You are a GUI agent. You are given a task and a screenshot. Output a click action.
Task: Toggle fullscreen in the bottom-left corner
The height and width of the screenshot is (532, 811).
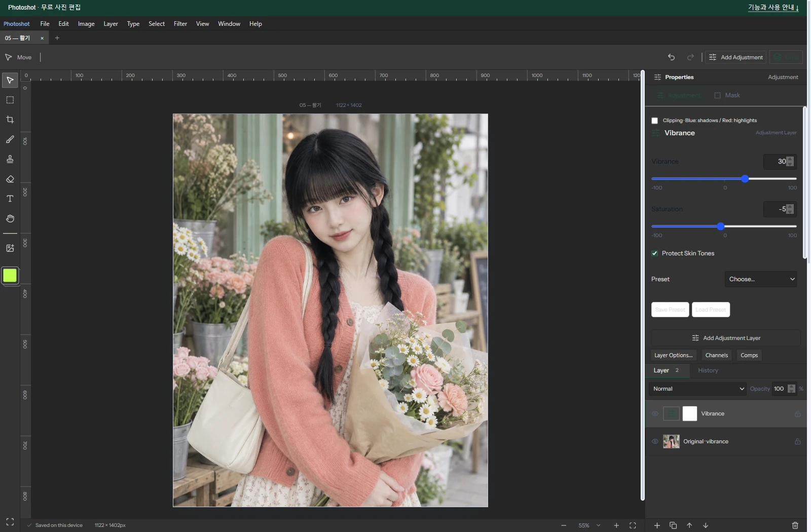coord(10,522)
